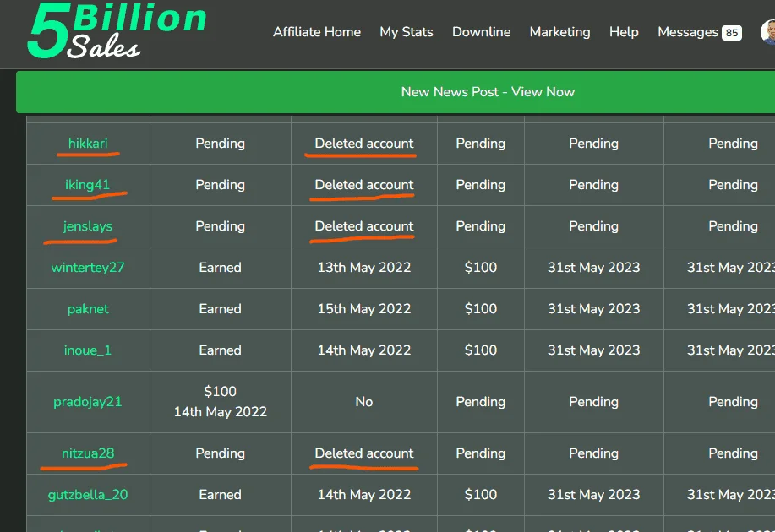Image resolution: width=775 pixels, height=532 pixels.
Task: Select paknet's $100 amount
Action: tap(480, 309)
